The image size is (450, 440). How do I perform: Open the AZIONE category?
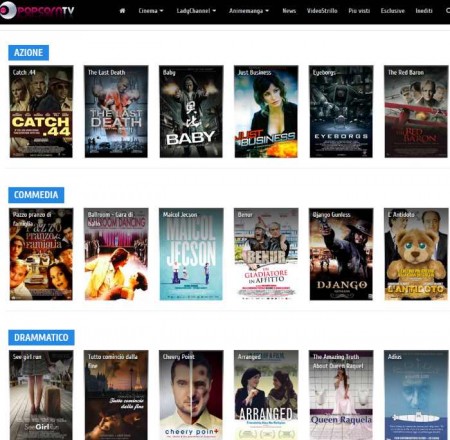pos(29,53)
